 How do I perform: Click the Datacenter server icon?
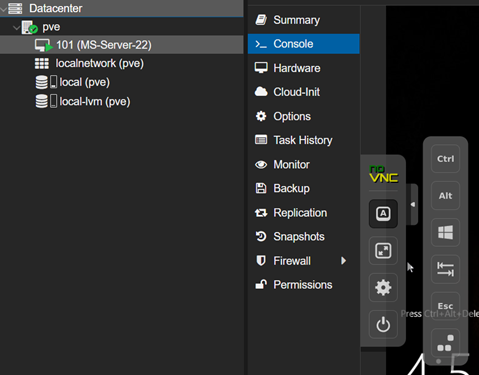coord(15,8)
